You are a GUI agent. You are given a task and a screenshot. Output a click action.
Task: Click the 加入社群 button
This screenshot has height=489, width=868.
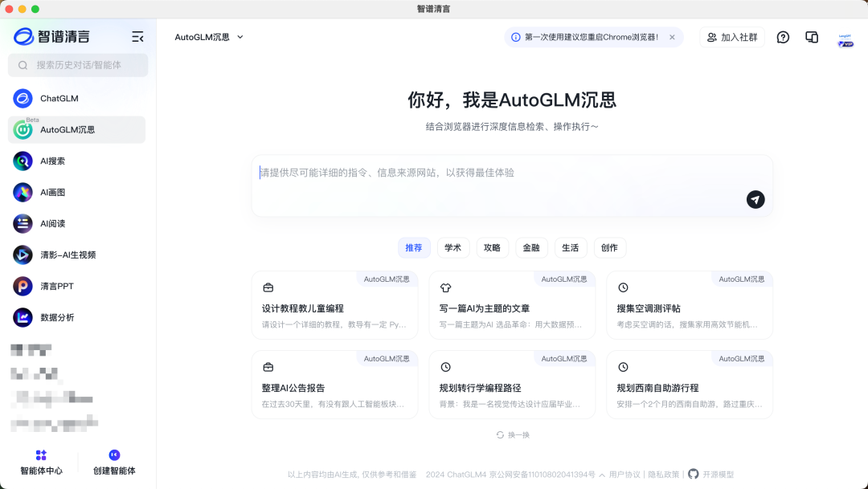(x=732, y=37)
